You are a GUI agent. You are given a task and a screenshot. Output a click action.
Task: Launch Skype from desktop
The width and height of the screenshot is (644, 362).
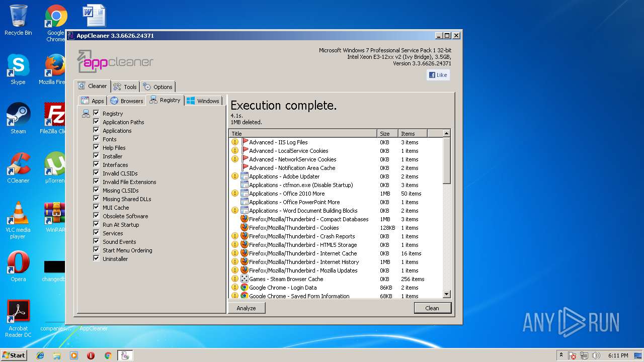[x=18, y=69]
